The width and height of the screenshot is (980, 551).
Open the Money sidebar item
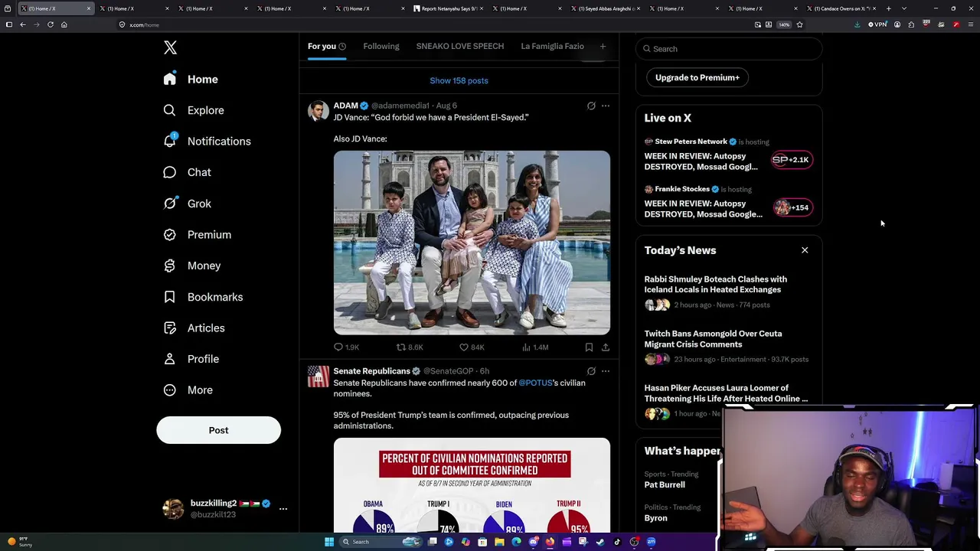click(x=193, y=266)
